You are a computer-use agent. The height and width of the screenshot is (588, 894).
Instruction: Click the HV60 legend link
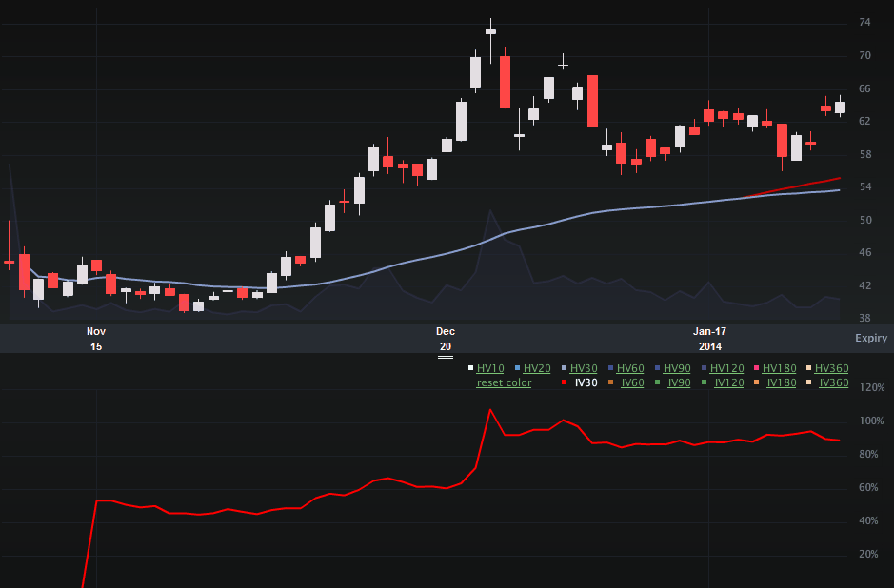point(630,368)
